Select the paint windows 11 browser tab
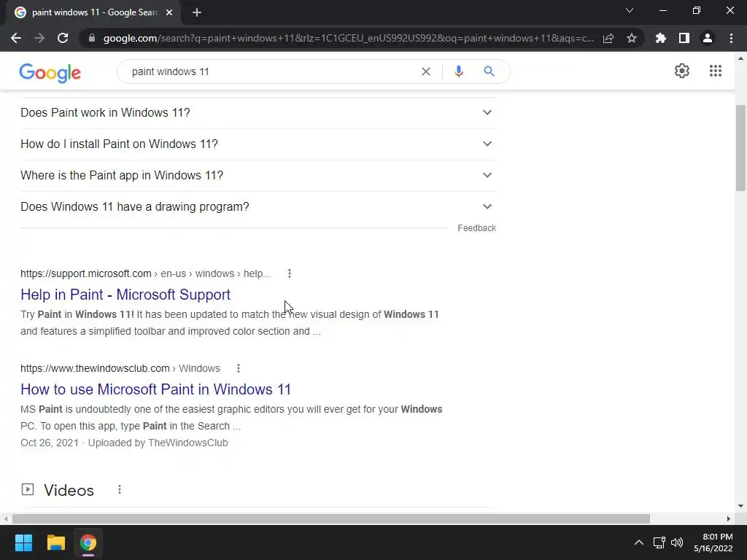Viewport: 747px width, 560px height. tap(94, 13)
